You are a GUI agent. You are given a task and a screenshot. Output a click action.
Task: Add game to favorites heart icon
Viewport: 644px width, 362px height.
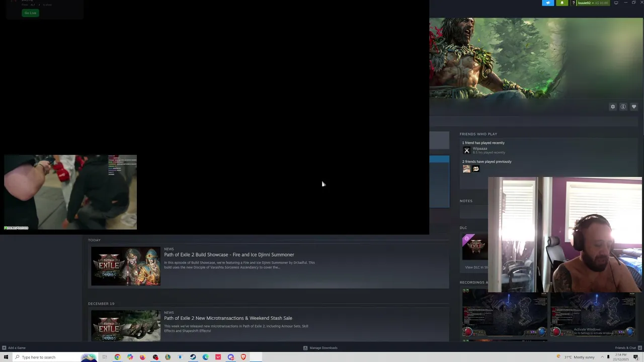click(x=633, y=107)
